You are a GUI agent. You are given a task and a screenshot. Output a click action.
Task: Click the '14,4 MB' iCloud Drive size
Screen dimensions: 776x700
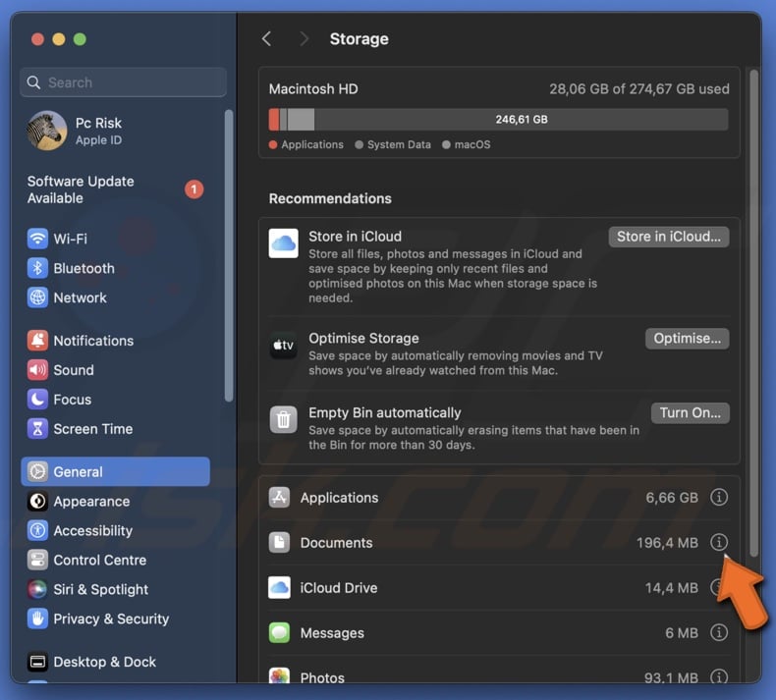tap(671, 588)
